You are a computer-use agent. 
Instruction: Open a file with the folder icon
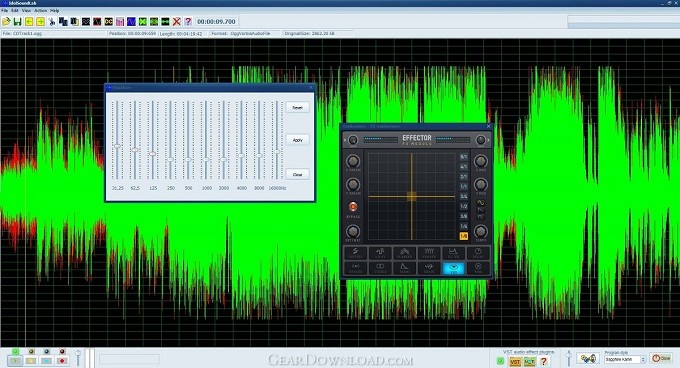coord(6,21)
